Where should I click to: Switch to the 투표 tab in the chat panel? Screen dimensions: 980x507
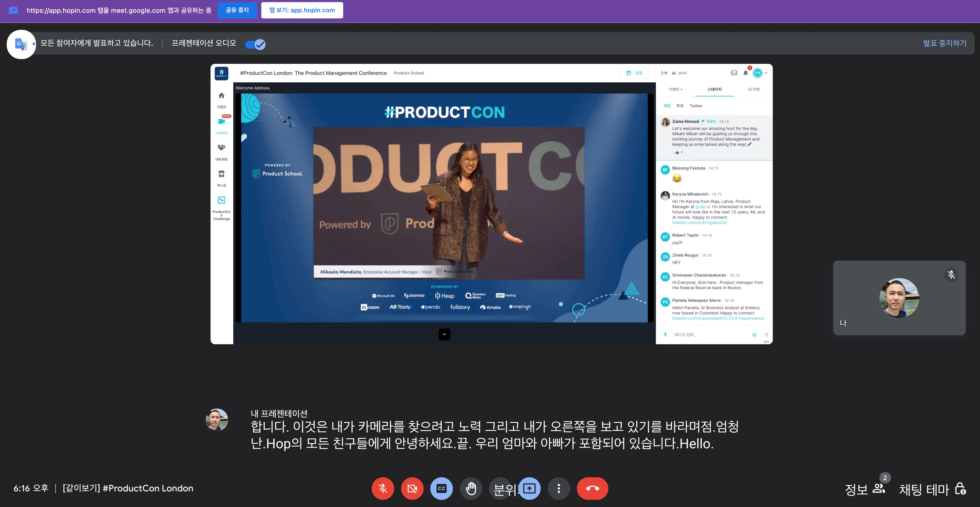(680, 106)
